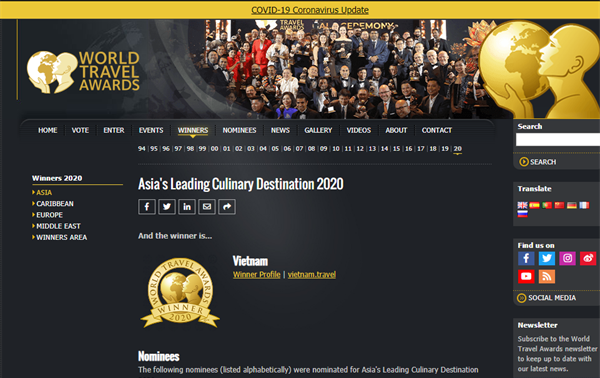
Task: Open COVID-19 Coronavirus Update link
Action: (x=310, y=10)
